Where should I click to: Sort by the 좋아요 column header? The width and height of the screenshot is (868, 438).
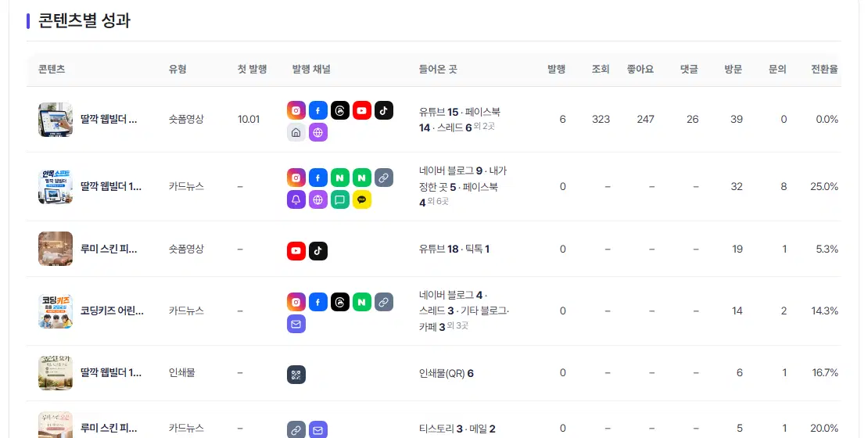tap(640, 69)
